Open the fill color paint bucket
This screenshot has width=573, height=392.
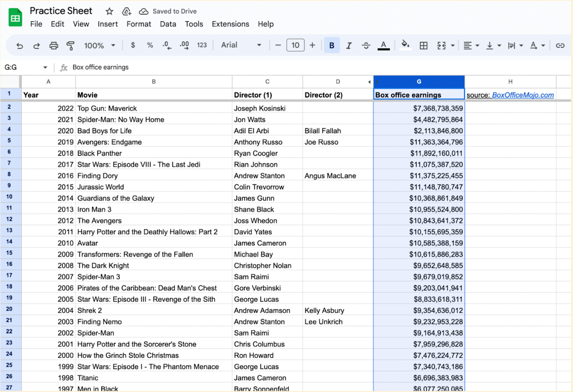405,45
